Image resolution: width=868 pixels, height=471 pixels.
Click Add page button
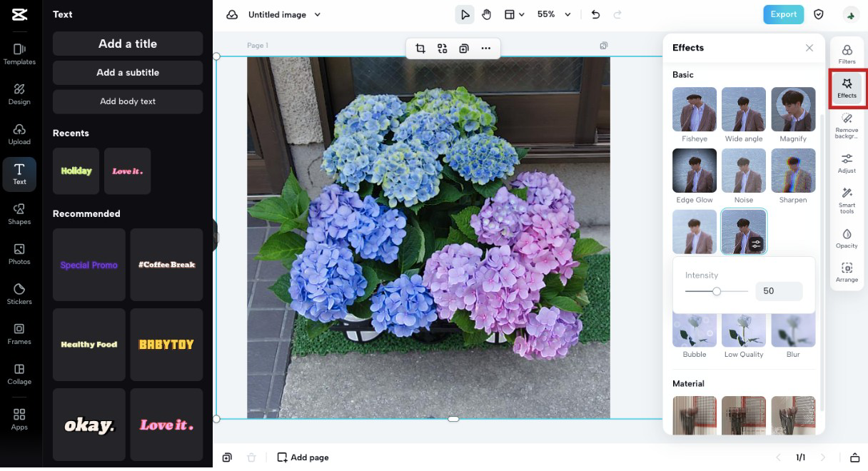click(303, 457)
